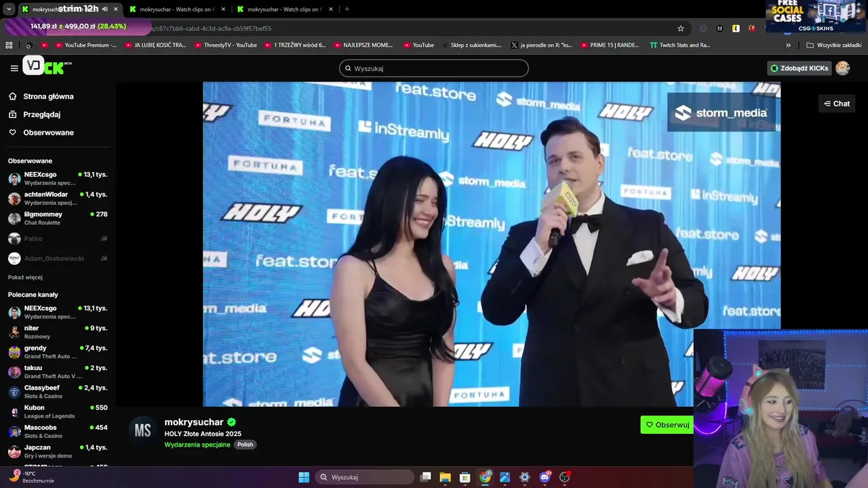This screenshot has height=488, width=868.
Task: Open the browser tab search dropdown
Action: [9, 9]
